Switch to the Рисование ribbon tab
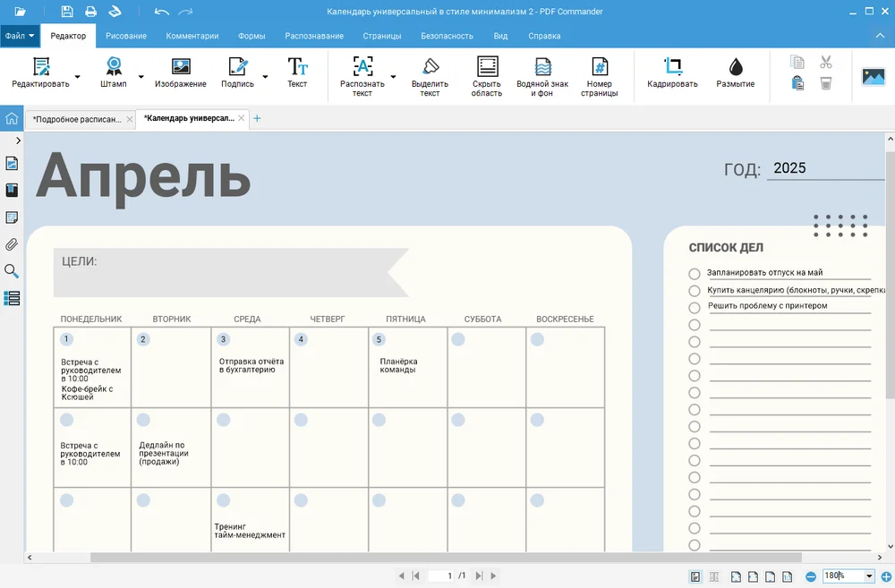The image size is (895, 588). tap(126, 37)
